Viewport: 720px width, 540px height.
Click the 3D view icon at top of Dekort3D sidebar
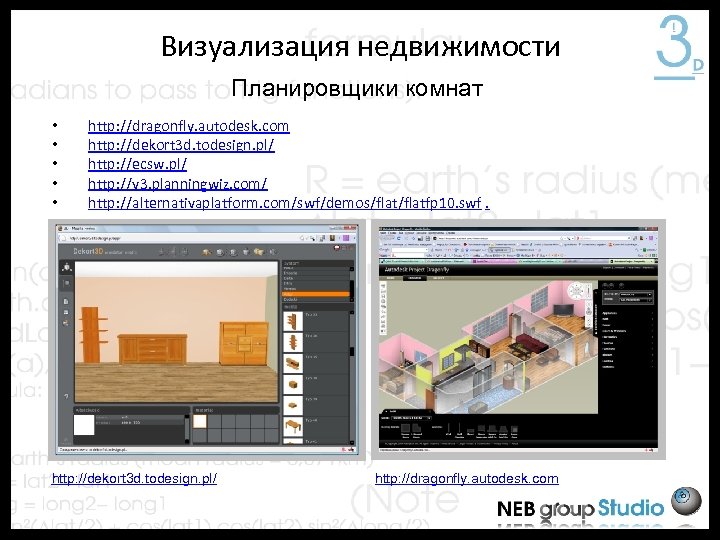67,267
